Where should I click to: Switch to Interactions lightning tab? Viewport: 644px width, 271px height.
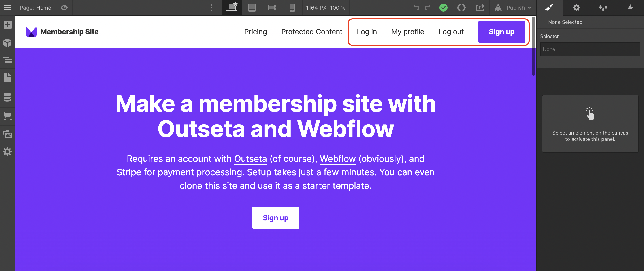coord(630,8)
